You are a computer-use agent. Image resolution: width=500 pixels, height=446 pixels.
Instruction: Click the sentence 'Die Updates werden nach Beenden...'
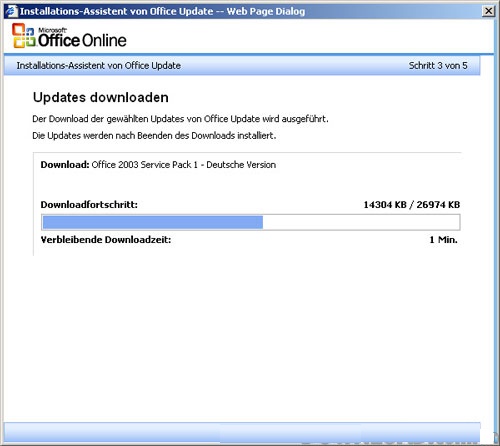point(154,136)
